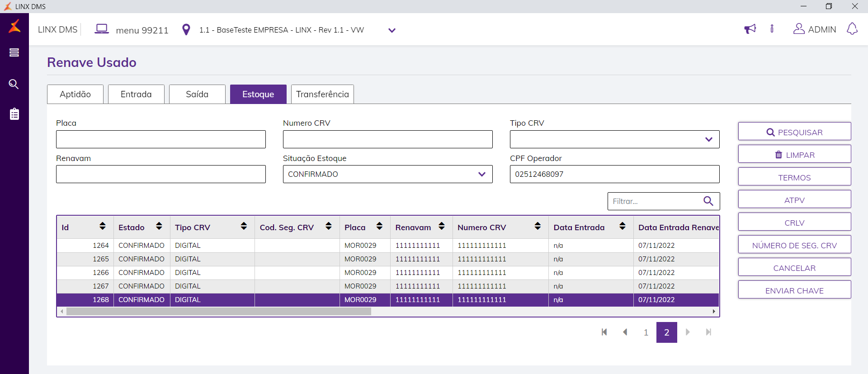
Task: Click into the Placa input field
Action: click(160, 139)
